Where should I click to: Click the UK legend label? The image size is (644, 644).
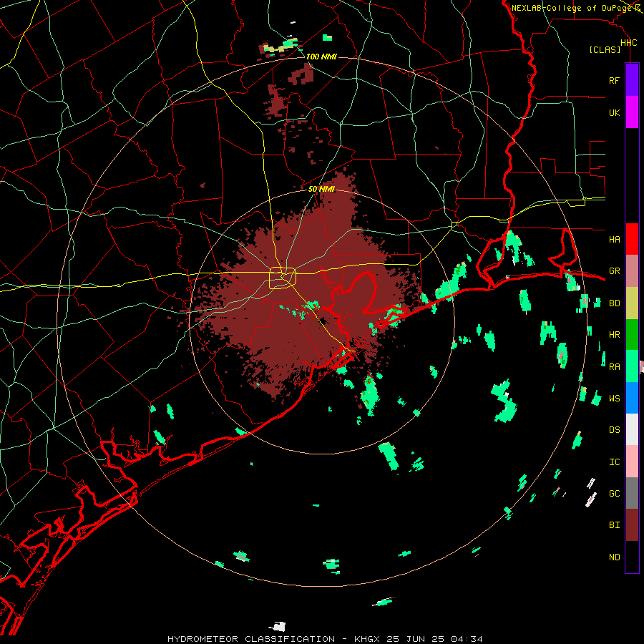(x=614, y=113)
